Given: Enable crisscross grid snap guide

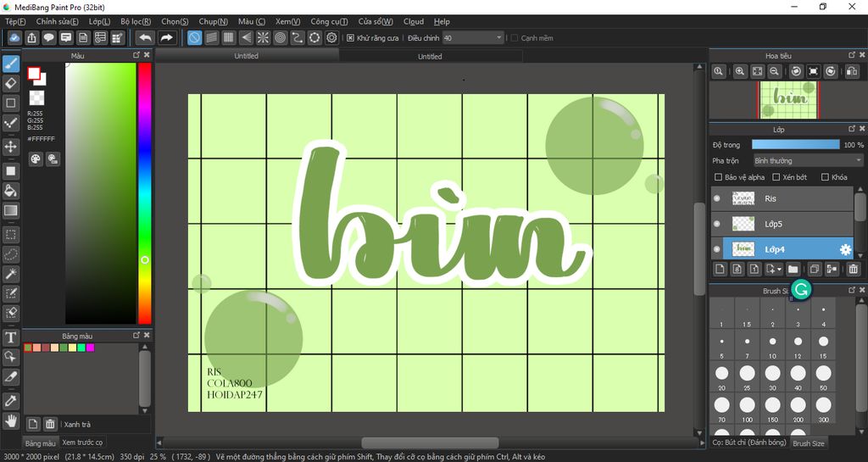Looking at the screenshot, I should tap(229, 37).
